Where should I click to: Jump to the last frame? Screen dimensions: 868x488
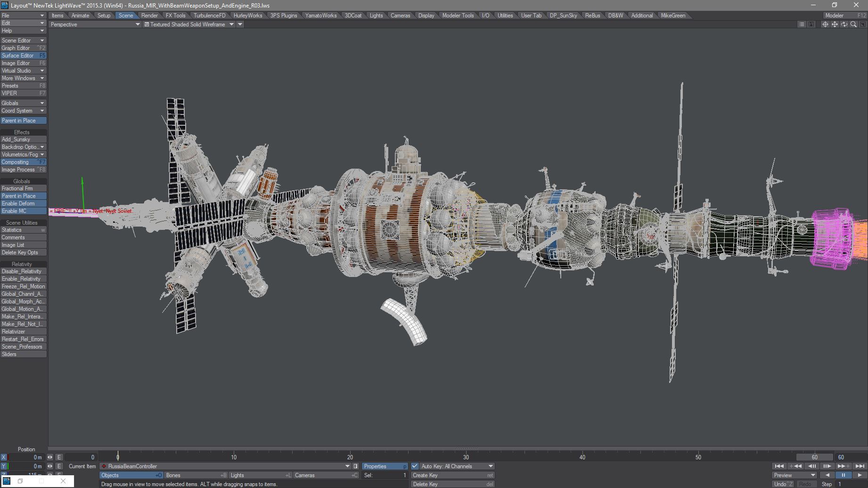pos(860,466)
